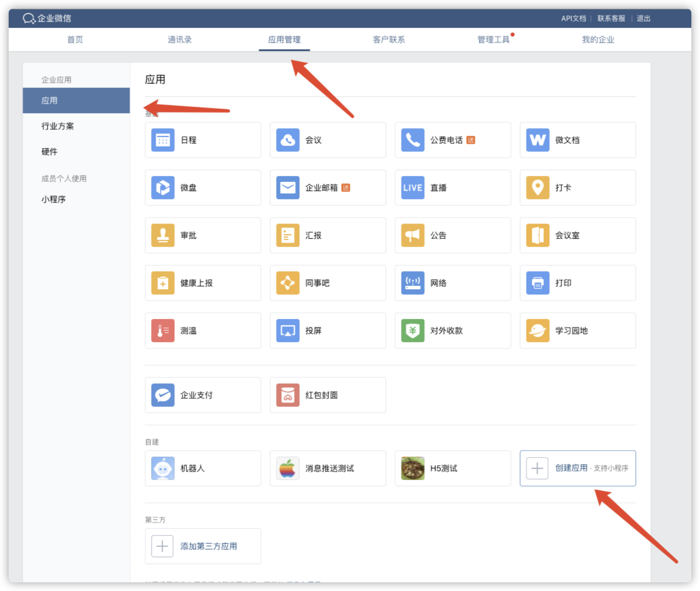Image resolution: width=700 pixels, height=591 pixels.
Task: Click the 创建应用 link text
Action: tap(571, 468)
